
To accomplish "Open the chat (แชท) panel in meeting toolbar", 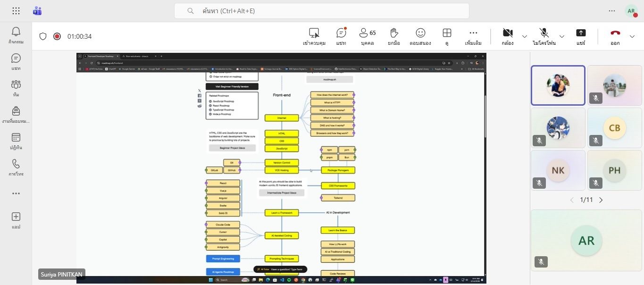I will pos(341,36).
